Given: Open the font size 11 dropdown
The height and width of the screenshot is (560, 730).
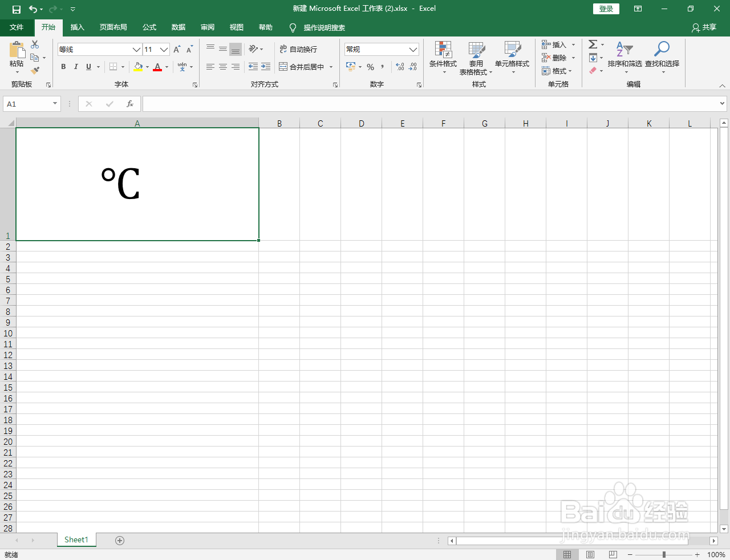Looking at the screenshot, I should (164, 50).
